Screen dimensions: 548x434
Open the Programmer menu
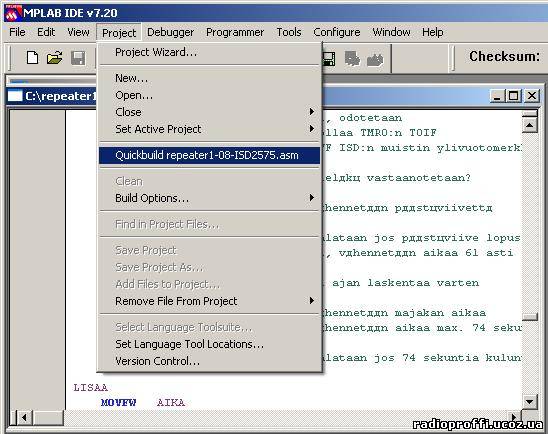click(x=235, y=32)
